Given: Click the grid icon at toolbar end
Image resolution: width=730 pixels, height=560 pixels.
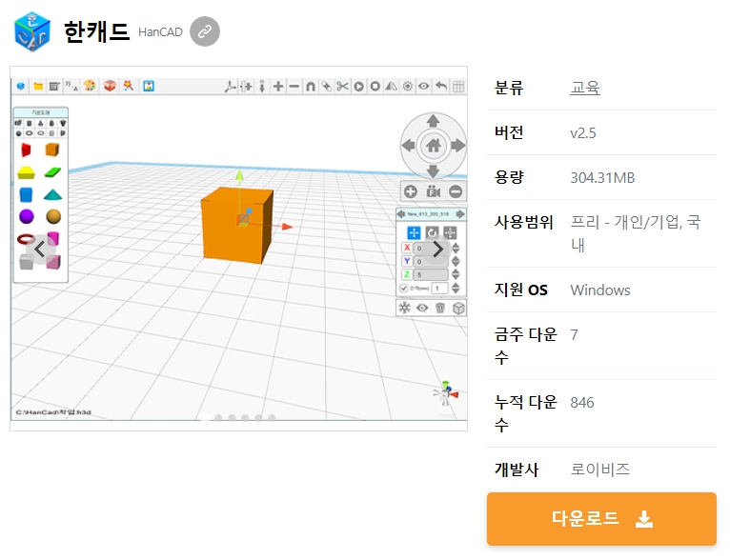Looking at the screenshot, I should [458, 86].
